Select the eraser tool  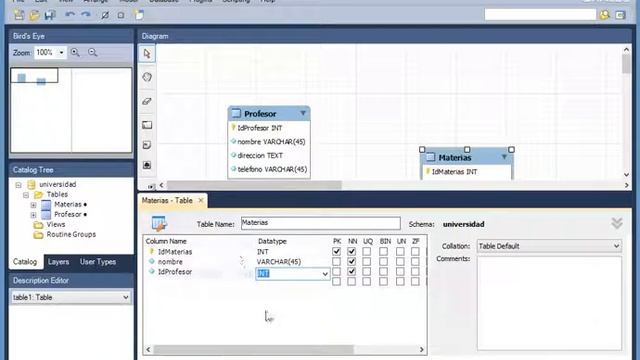coord(147,101)
